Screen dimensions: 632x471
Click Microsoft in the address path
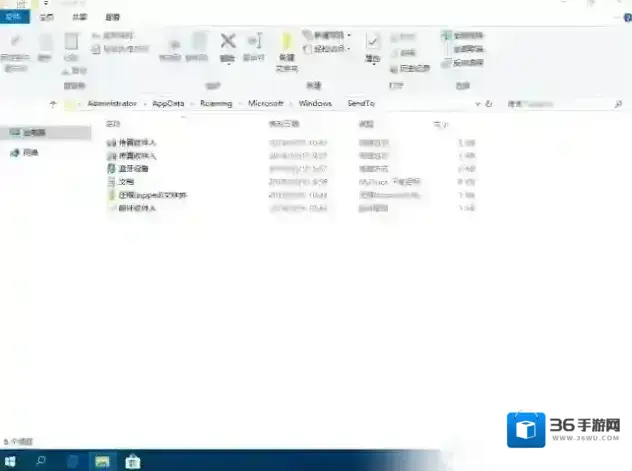pyautogui.click(x=266, y=104)
